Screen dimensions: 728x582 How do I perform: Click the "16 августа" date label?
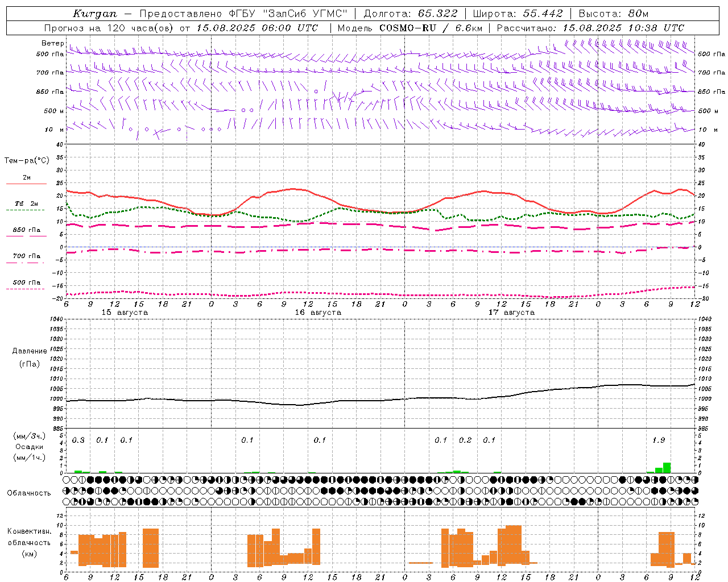(x=318, y=313)
